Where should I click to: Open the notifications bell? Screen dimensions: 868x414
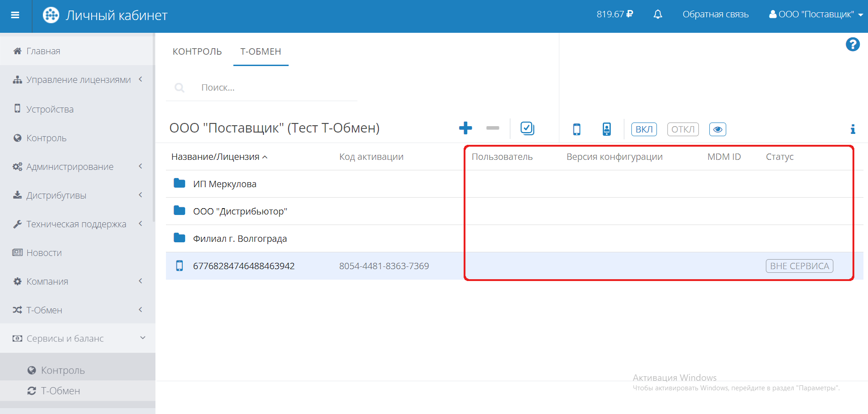(x=657, y=15)
